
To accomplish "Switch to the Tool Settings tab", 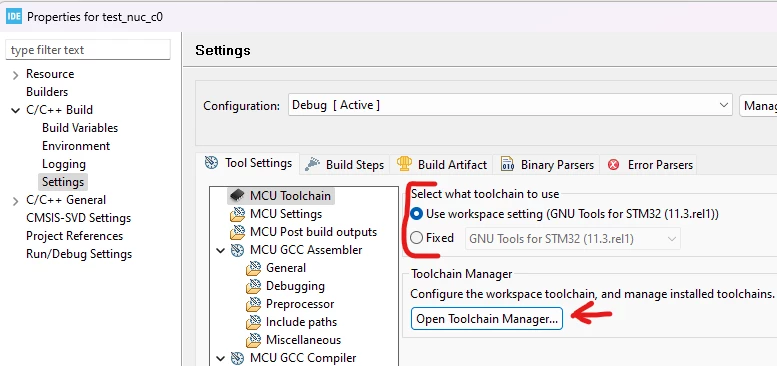I will tap(248, 163).
